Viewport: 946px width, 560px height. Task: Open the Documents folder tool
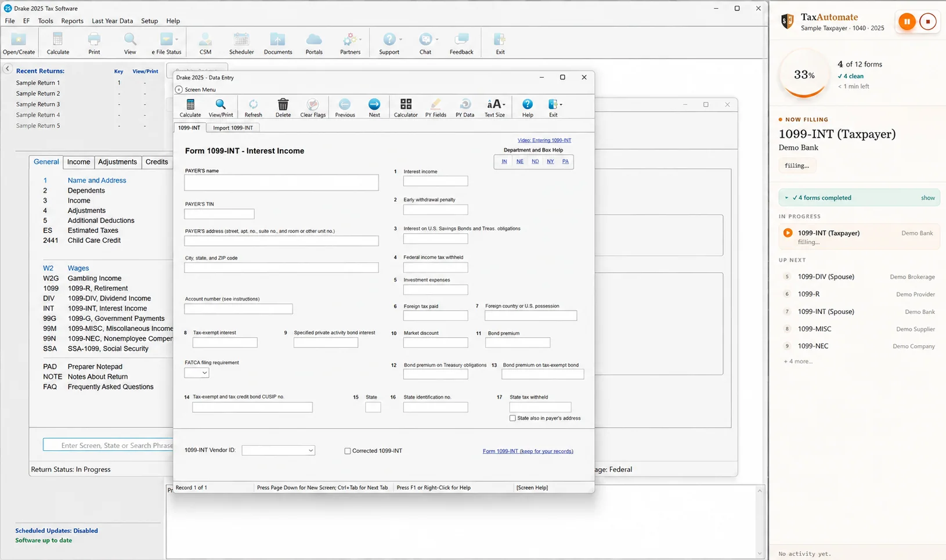(x=278, y=44)
